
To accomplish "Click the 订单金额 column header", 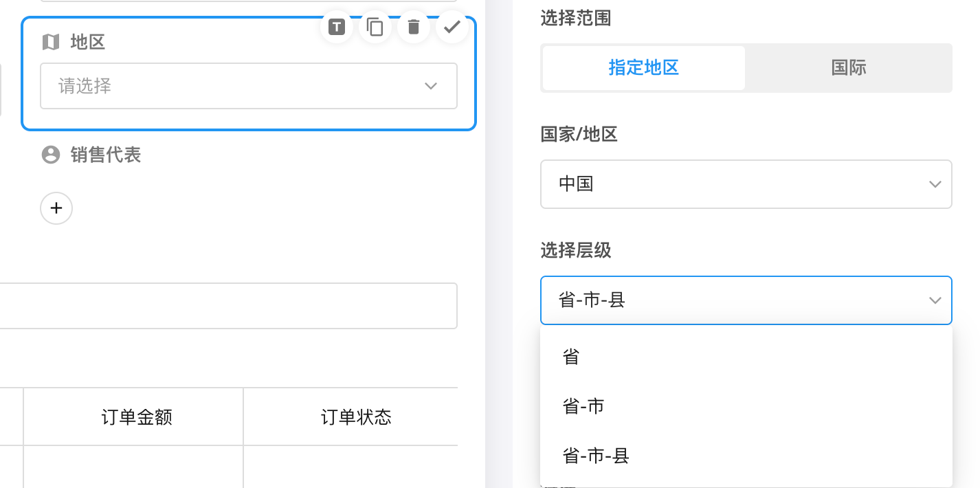I will coord(136,417).
